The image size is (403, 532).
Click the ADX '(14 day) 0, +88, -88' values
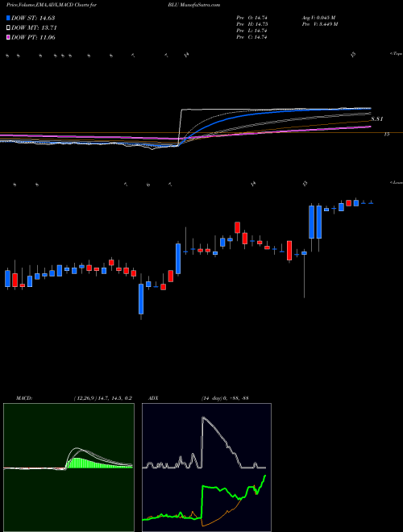tap(225, 398)
